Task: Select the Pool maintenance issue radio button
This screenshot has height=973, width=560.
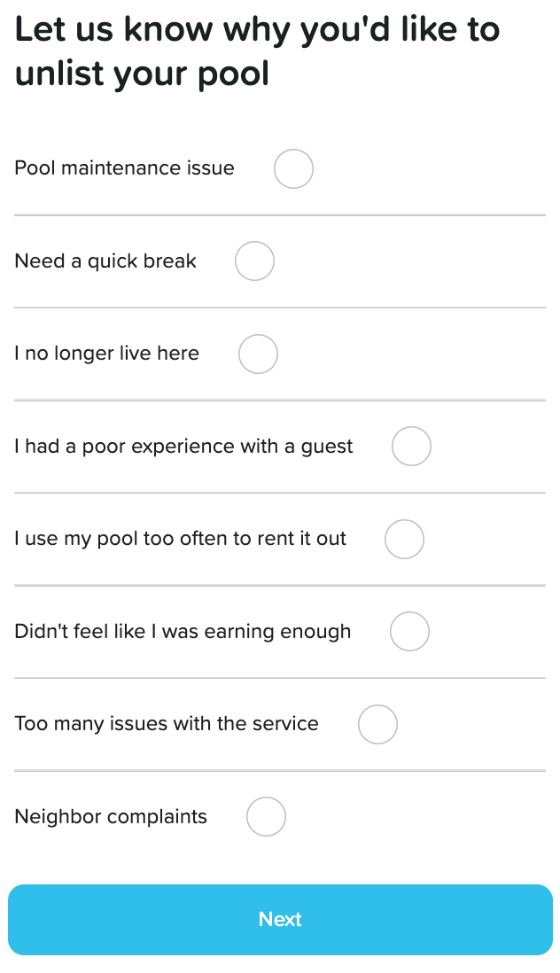Action: tap(293, 168)
